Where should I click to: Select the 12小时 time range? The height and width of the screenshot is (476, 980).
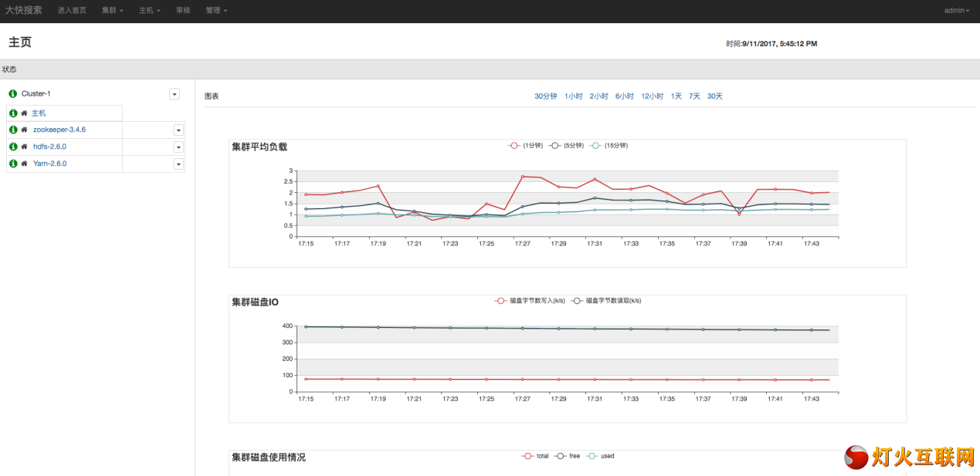[652, 96]
